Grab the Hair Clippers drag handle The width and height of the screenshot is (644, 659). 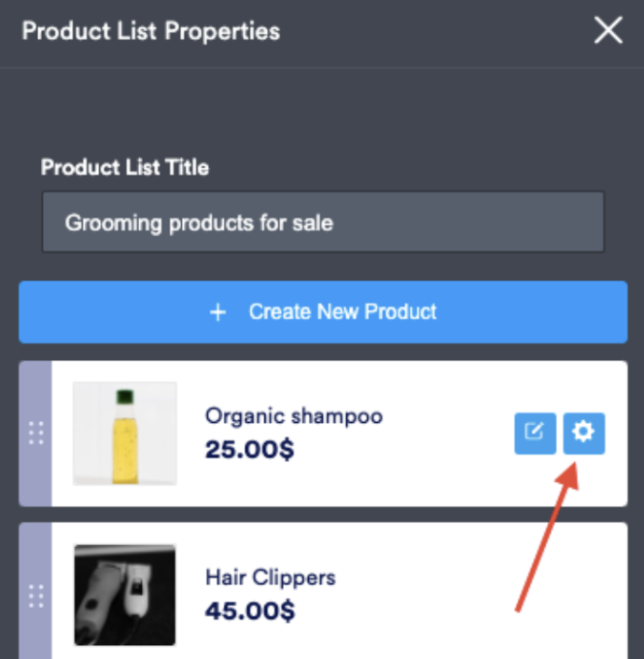36,595
